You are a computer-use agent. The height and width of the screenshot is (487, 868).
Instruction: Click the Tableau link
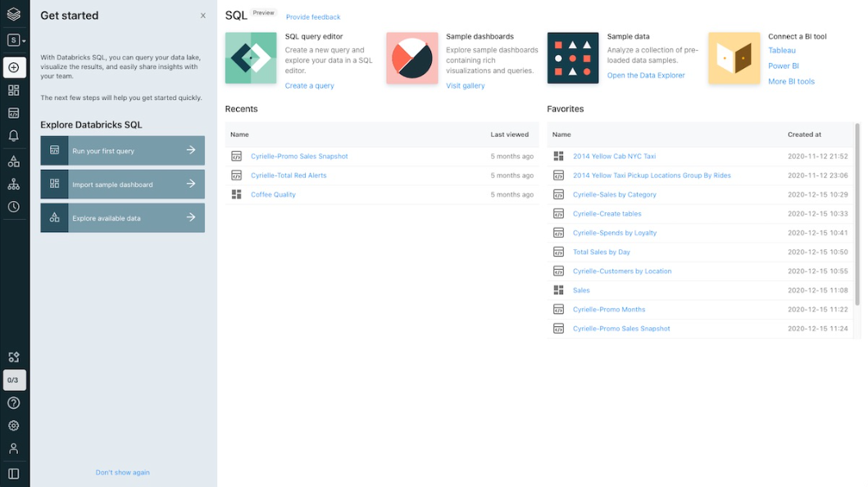pos(782,50)
